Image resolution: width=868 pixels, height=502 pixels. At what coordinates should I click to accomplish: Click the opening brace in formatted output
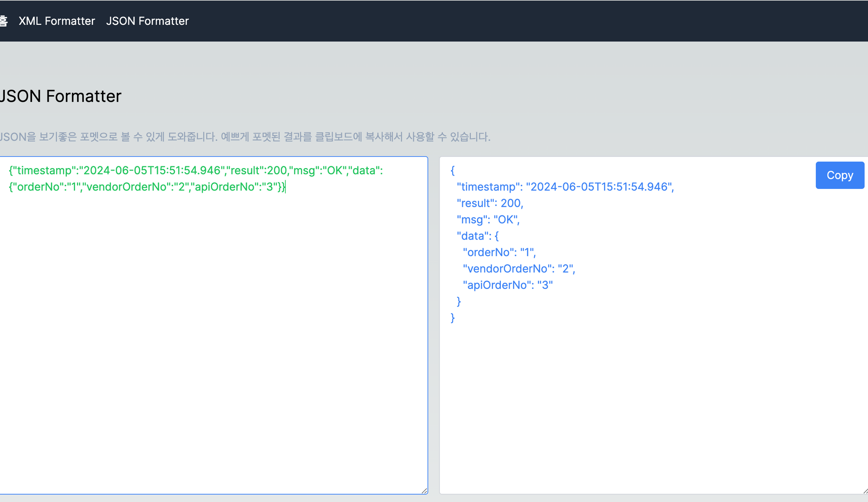(x=453, y=170)
